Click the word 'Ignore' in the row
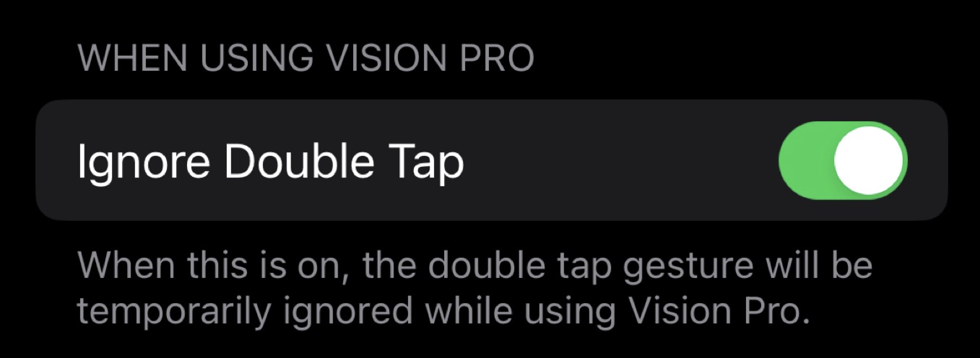The height and width of the screenshot is (358, 980). 144,162
